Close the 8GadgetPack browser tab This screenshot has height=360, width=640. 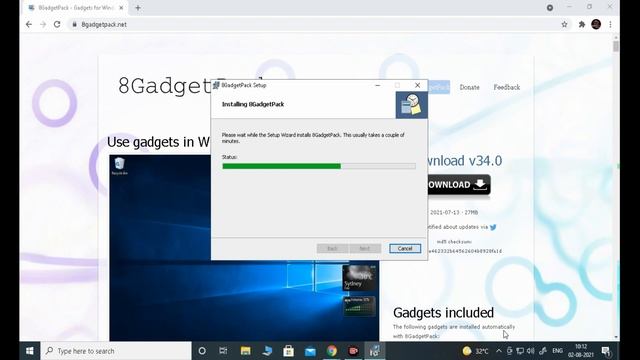click(121, 8)
